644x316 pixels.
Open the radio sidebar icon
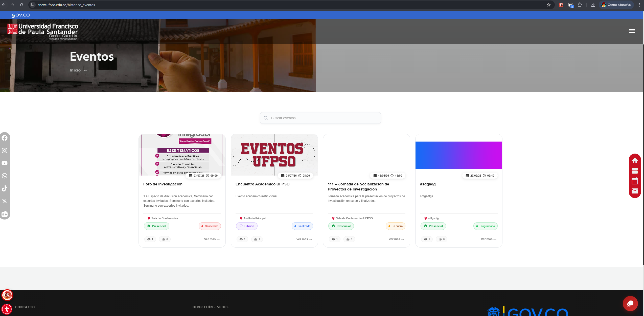click(x=5, y=214)
